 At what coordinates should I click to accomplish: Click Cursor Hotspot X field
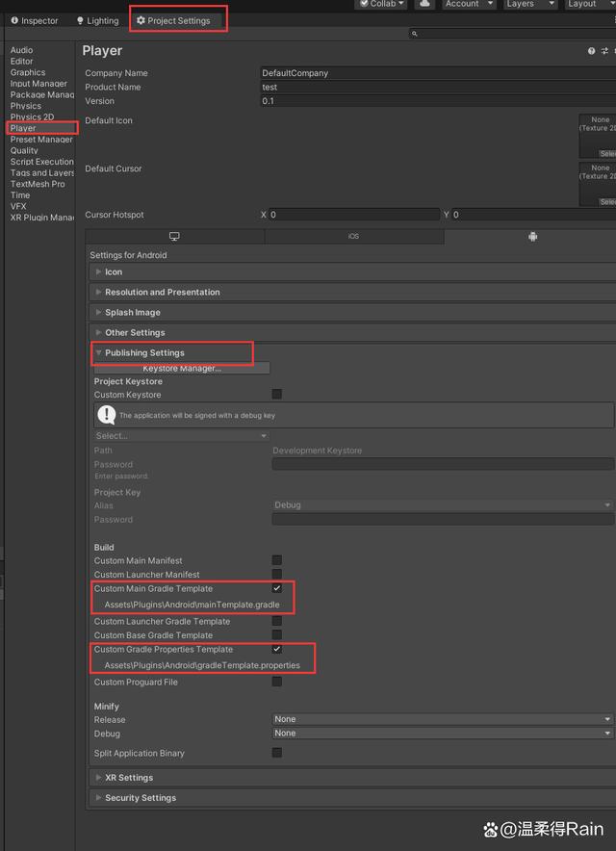point(354,215)
